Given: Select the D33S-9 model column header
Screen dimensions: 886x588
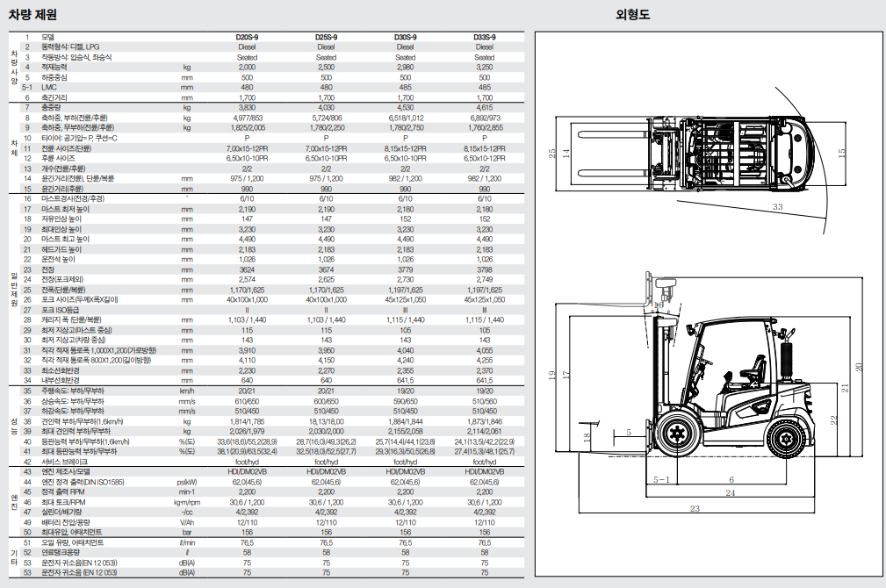Looking at the screenshot, I should click(484, 37).
